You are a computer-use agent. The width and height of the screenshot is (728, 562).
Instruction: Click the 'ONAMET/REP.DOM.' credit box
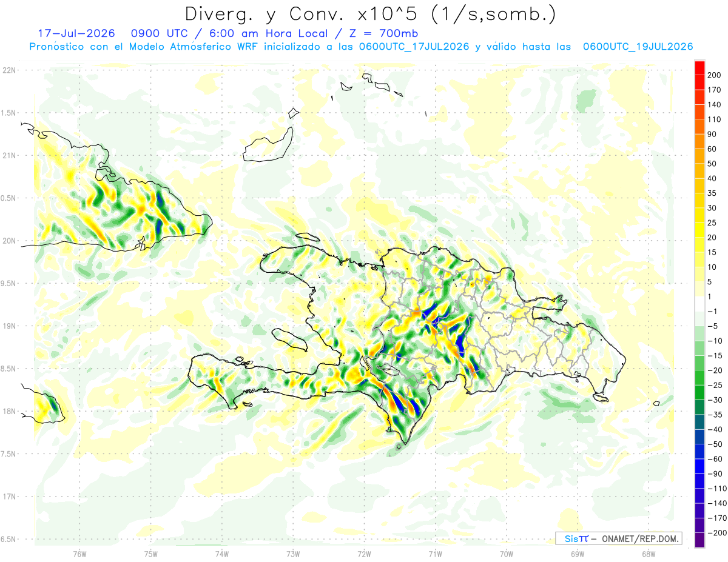(618, 538)
